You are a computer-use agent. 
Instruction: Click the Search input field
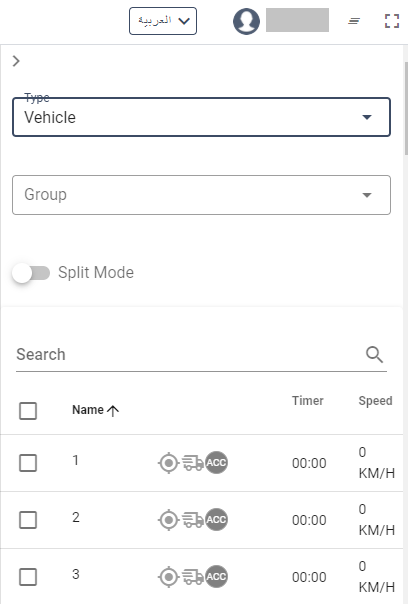(189, 355)
